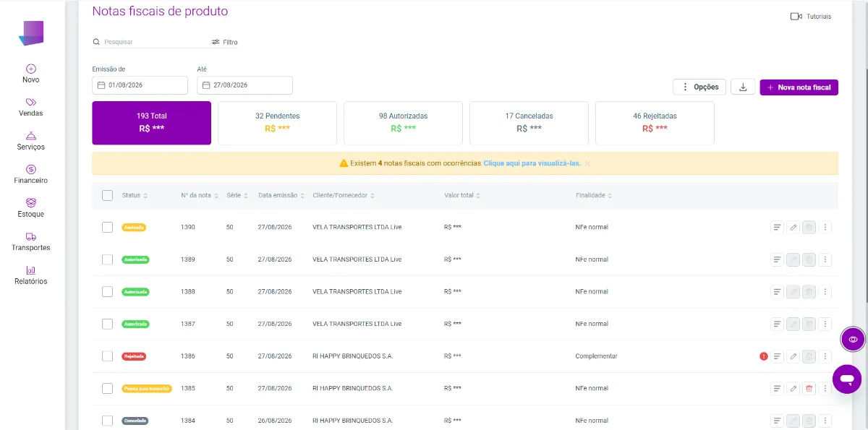
Task: Select the 193 Total summary card
Action: pyautogui.click(x=152, y=123)
